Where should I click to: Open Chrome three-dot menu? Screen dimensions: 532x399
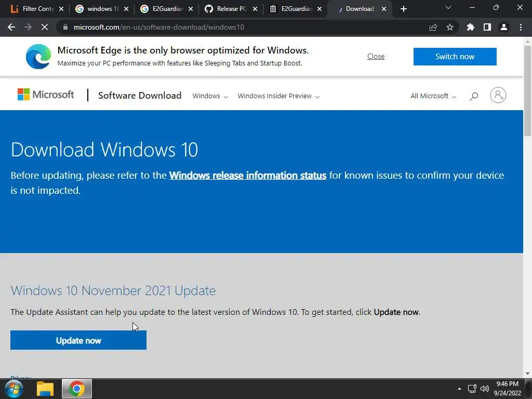coord(521,27)
